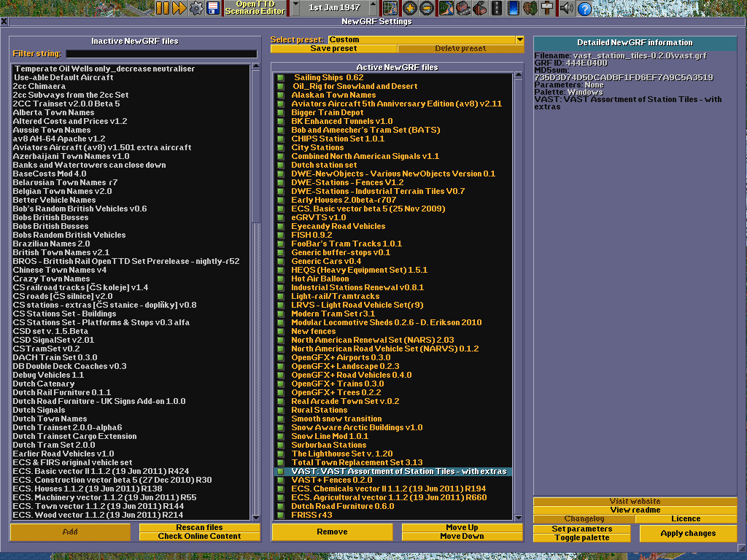The image size is (747, 560).
Task: Pause the game with the pause icon
Action: tap(163, 8)
